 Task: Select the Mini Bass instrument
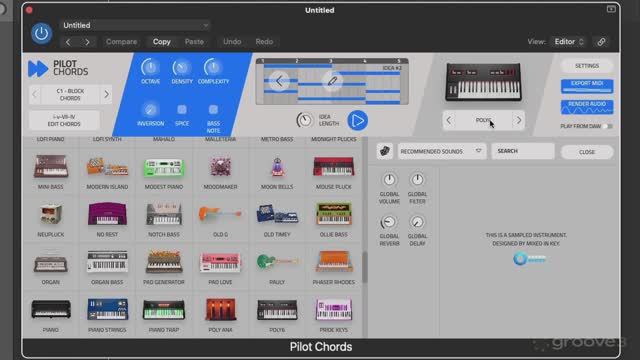51,171
